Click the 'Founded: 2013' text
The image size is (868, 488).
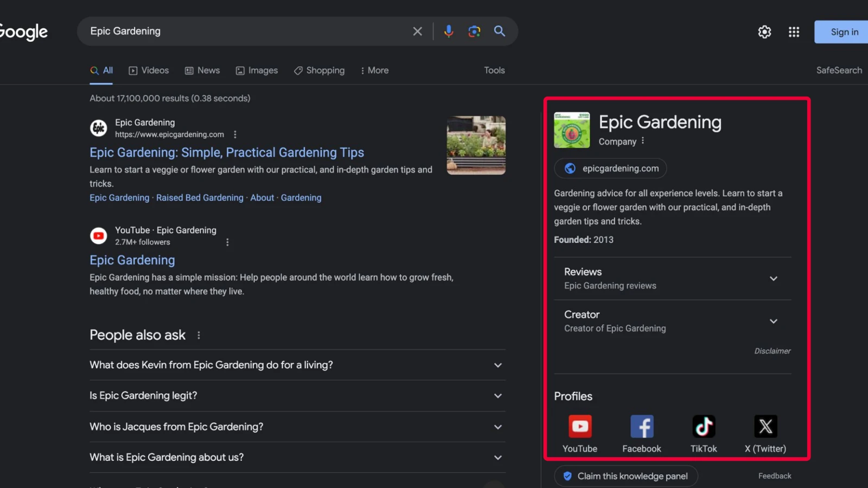click(x=584, y=240)
